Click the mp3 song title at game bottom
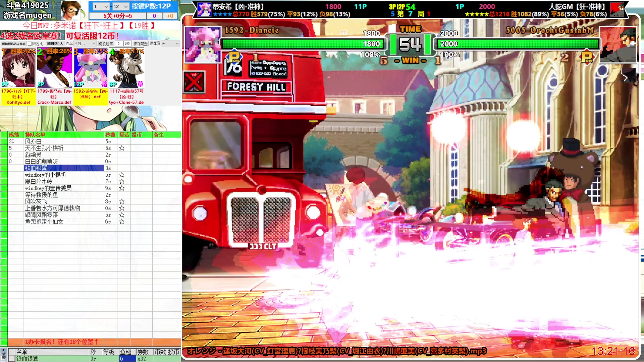Viewport: 644px width, 362px height. (337, 351)
